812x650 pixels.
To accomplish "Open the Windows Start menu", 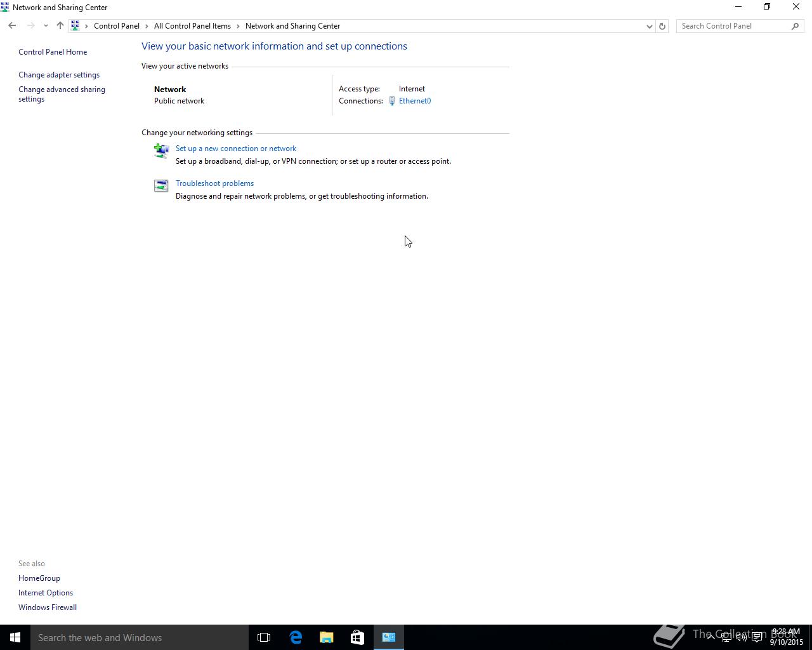I will click(x=15, y=637).
